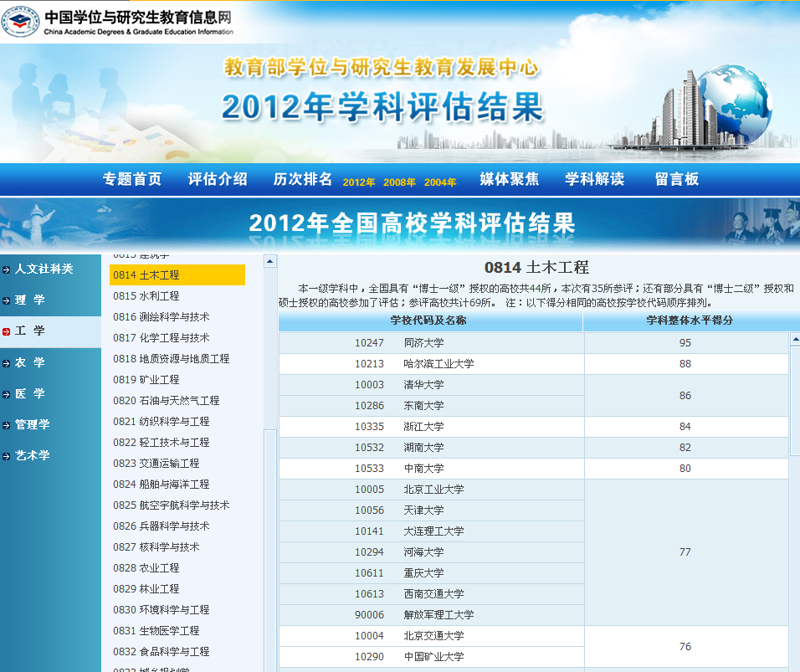The width and height of the screenshot is (800, 672).
Task: Click the site logo emblem at top left
Action: [20, 22]
